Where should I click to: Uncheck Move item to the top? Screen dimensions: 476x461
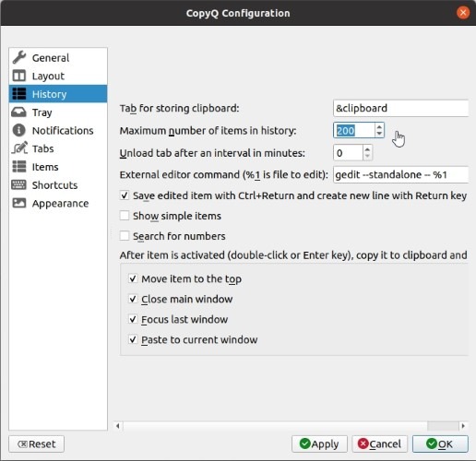point(133,278)
